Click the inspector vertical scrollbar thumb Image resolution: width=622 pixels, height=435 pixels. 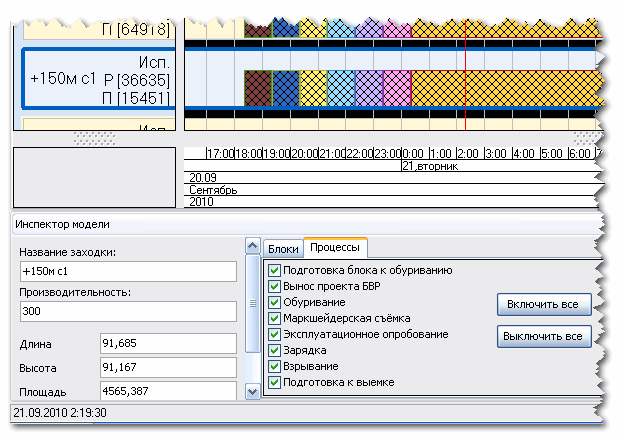pos(253,304)
